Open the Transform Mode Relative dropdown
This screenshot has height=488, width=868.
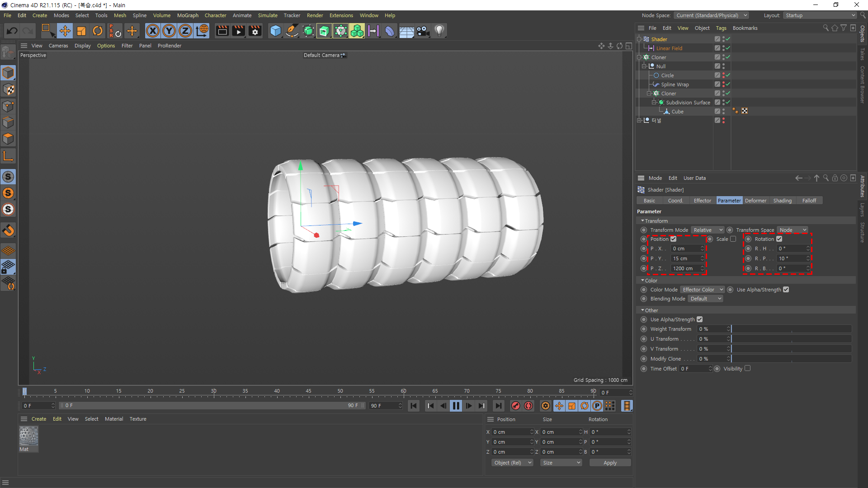pos(708,230)
